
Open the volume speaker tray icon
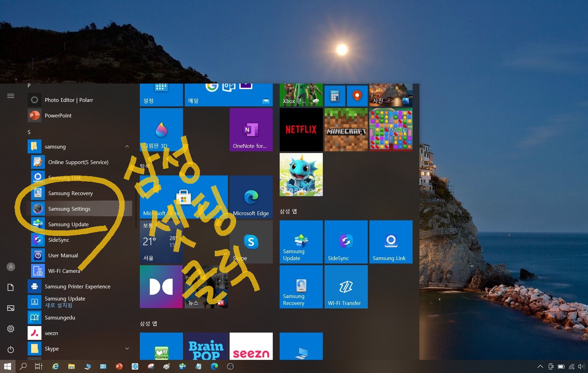click(x=582, y=366)
